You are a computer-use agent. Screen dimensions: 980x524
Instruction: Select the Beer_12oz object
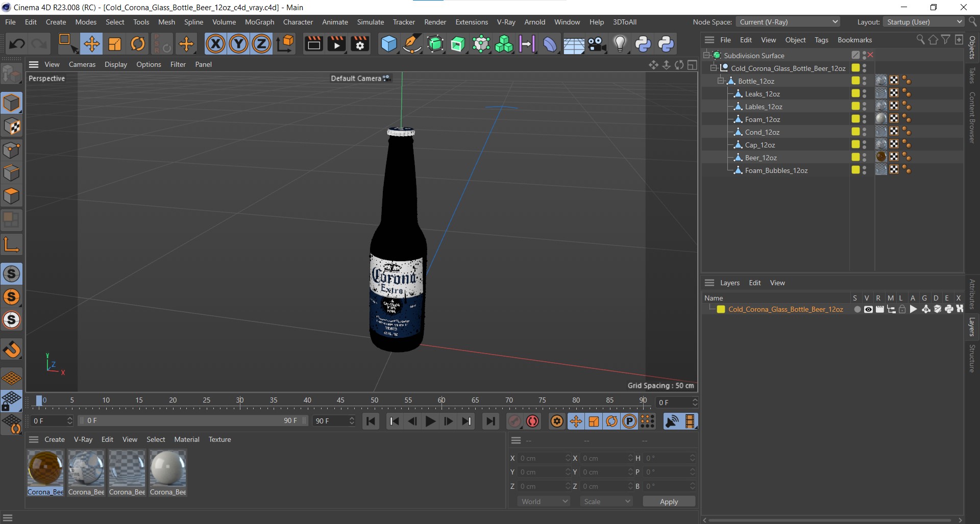(x=761, y=158)
